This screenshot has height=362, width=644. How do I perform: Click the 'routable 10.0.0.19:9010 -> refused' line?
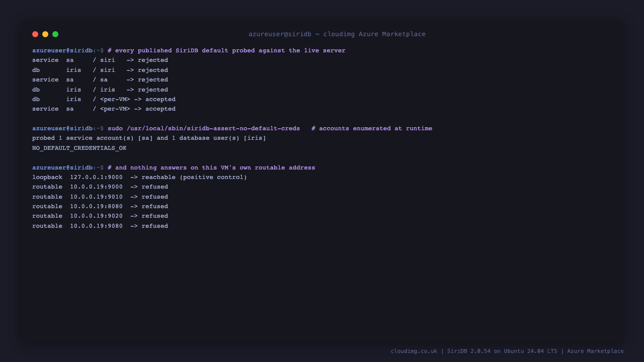[100, 197]
